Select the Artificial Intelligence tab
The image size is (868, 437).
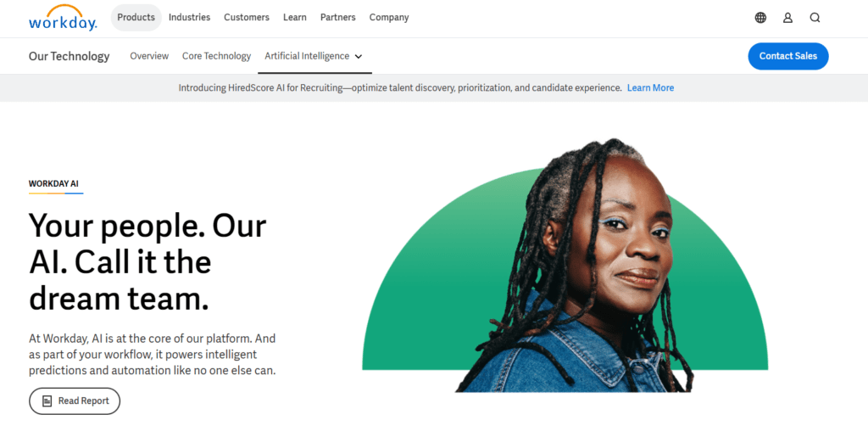point(307,56)
